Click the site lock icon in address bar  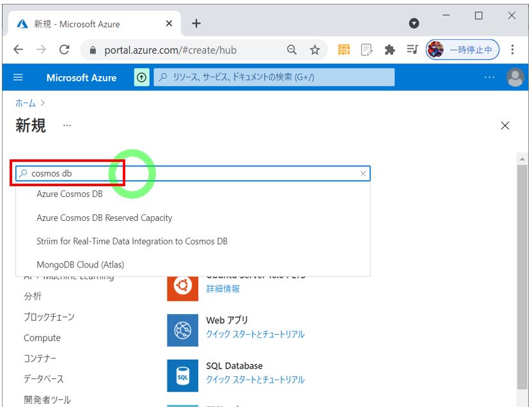tap(93, 51)
